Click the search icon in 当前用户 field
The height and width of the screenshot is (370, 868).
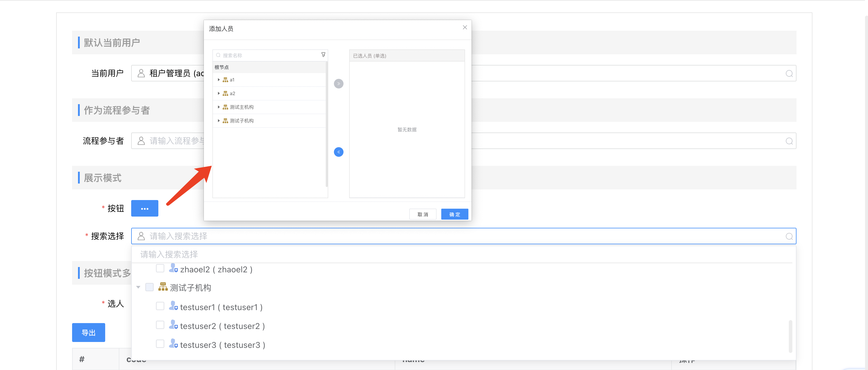(x=789, y=73)
